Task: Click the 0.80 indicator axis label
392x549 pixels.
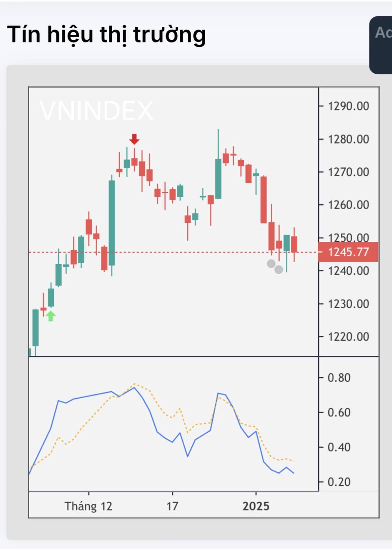Action: pyautogui.click(x=339, y=378)
